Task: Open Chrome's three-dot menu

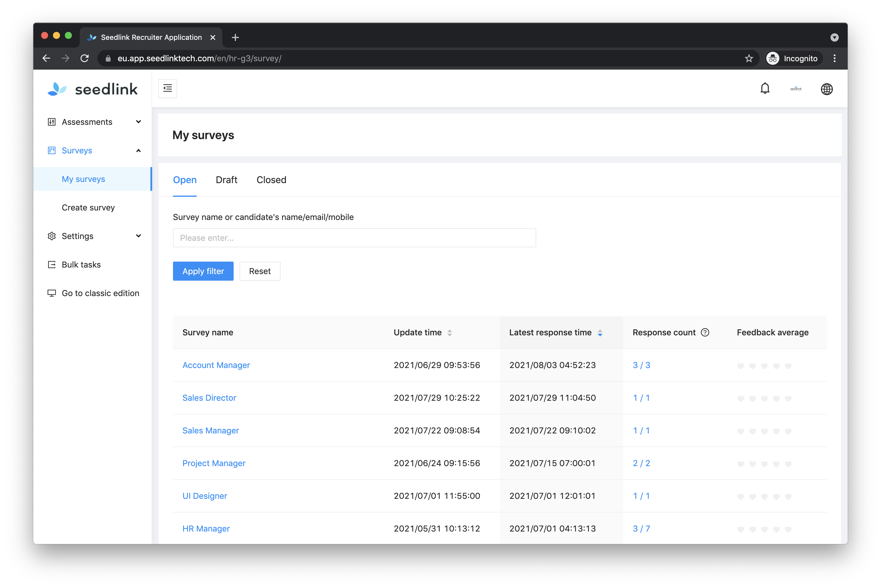Action: [x=835, y=59]
